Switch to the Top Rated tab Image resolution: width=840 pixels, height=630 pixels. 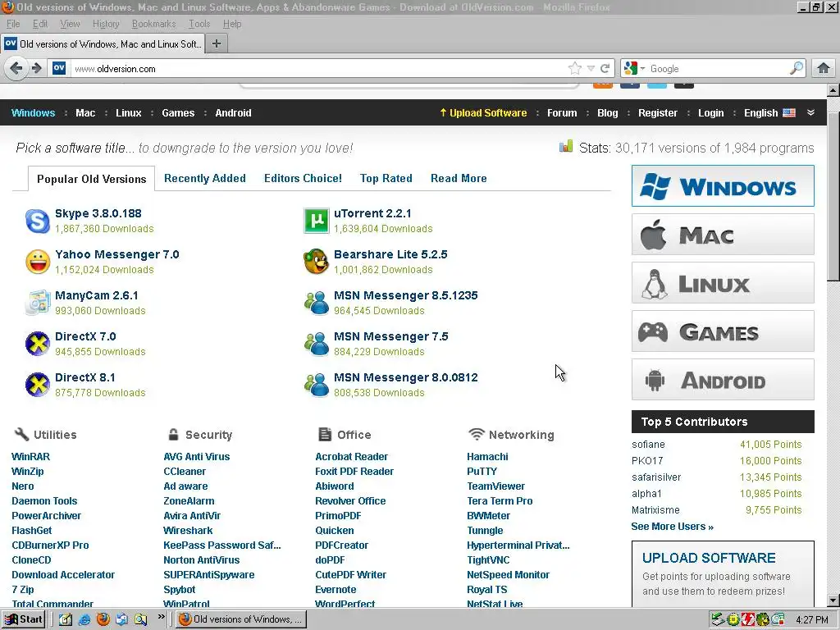386,178
